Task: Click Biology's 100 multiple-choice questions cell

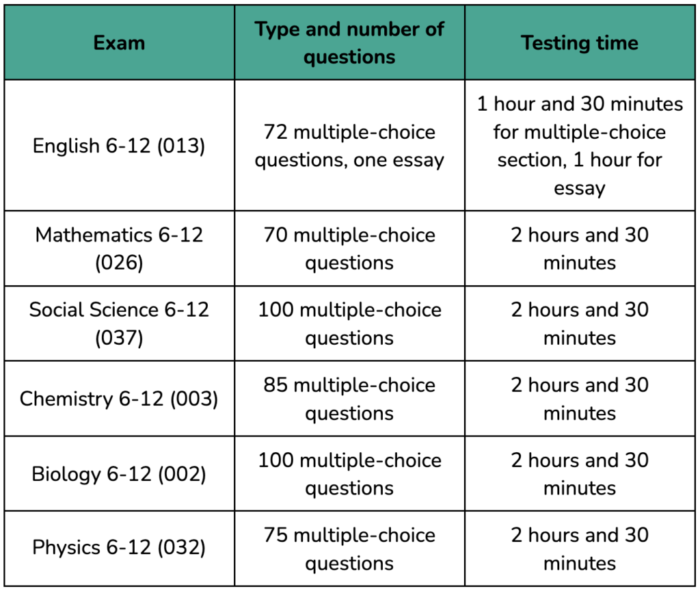Action: (x=349, y=474)
